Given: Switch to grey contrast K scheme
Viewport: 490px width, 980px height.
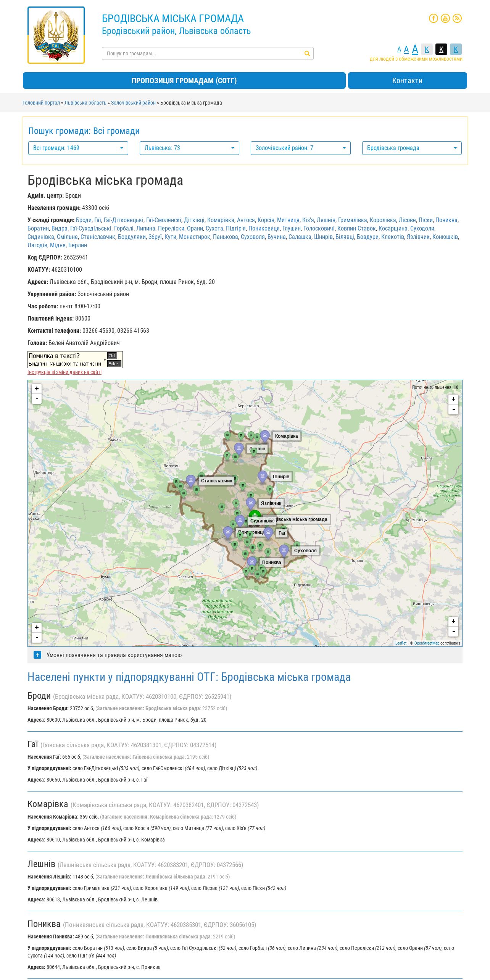Looking at the screenshot, I should [x=427, y=49].
